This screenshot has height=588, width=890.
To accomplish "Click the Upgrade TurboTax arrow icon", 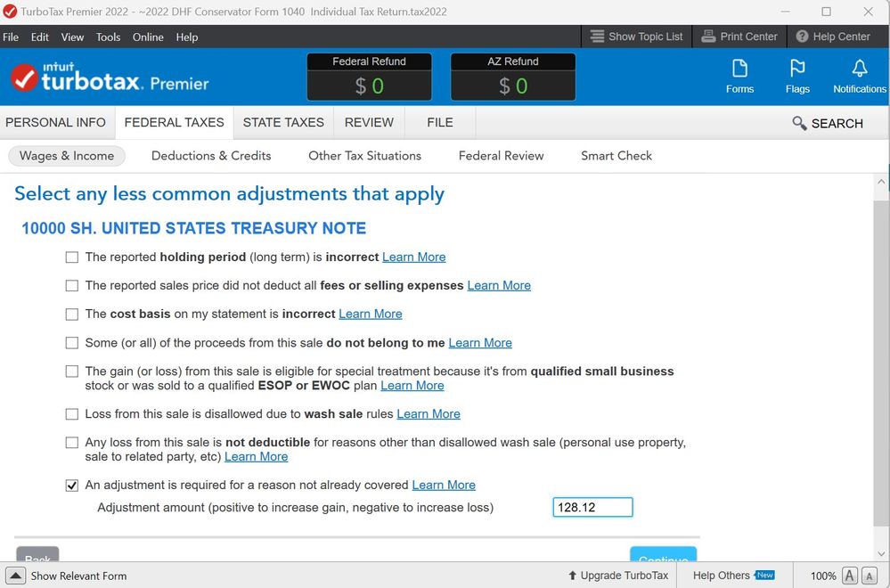I will 572,576.
